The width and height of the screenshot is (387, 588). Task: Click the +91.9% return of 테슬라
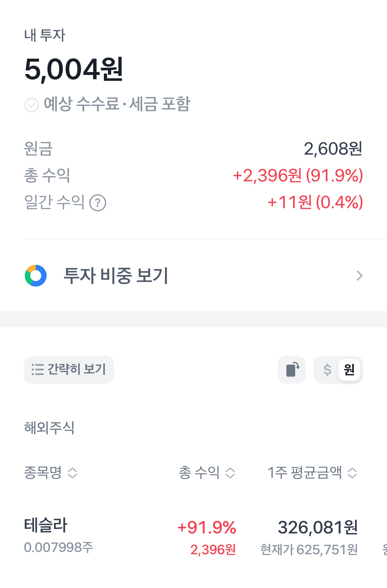[207, 527]
